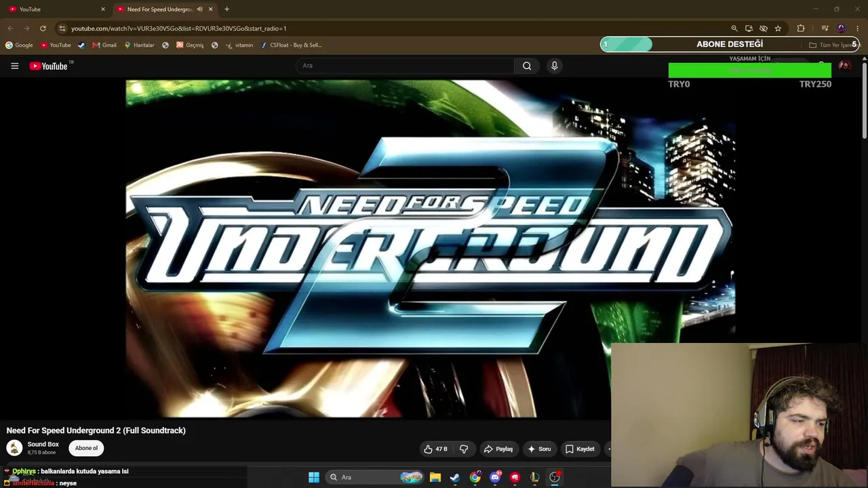Viewport: 868px width, 488px height.
Task: Open the browser Extensions puzzle icon
Action: coord(801,28)
